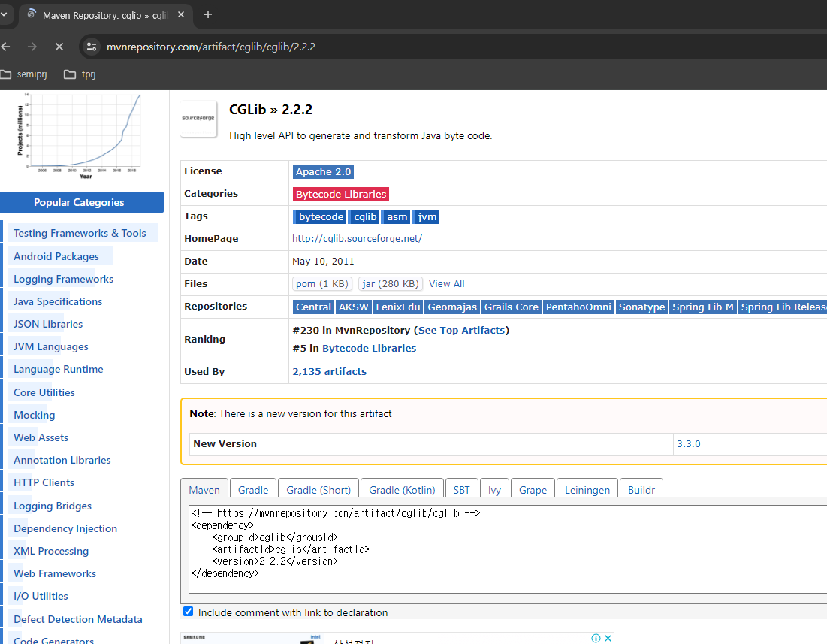Open the AKSW repository link
The width and height of the screenshot is (827, 644).
pos(353,307)
